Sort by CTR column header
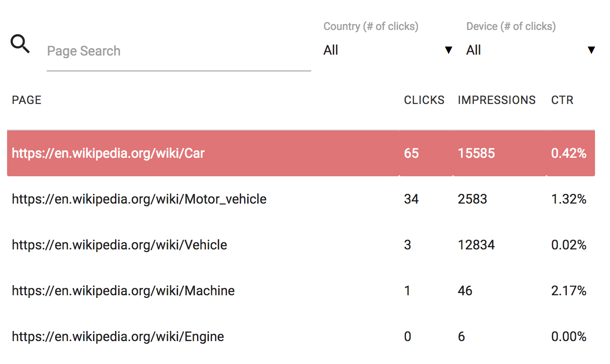 tap(562, 100)
